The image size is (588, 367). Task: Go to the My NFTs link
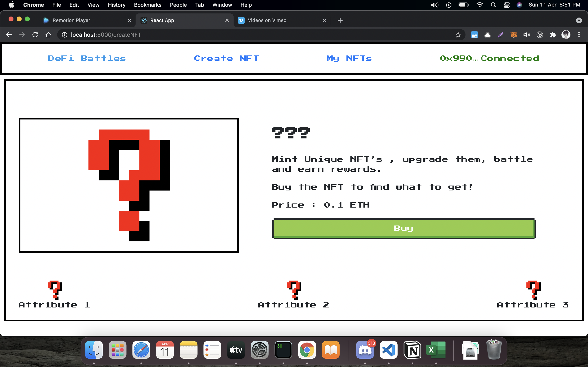coord(349,59)
